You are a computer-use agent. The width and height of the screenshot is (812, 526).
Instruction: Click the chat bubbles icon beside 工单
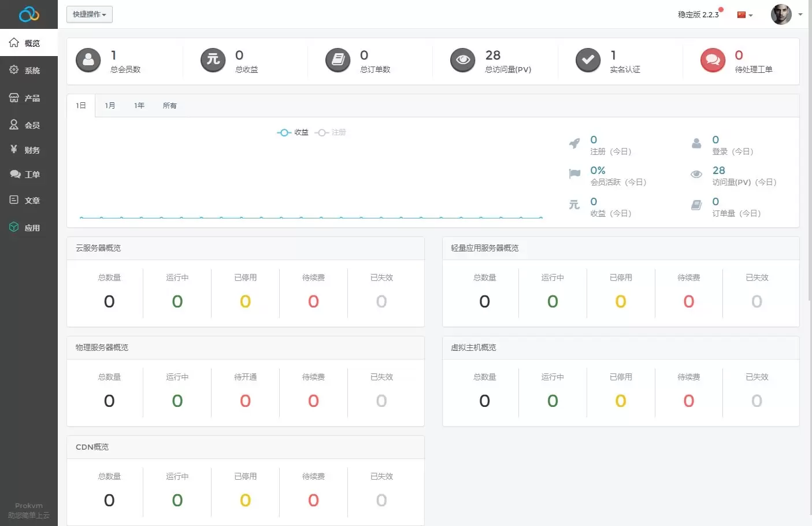point(15,174)
